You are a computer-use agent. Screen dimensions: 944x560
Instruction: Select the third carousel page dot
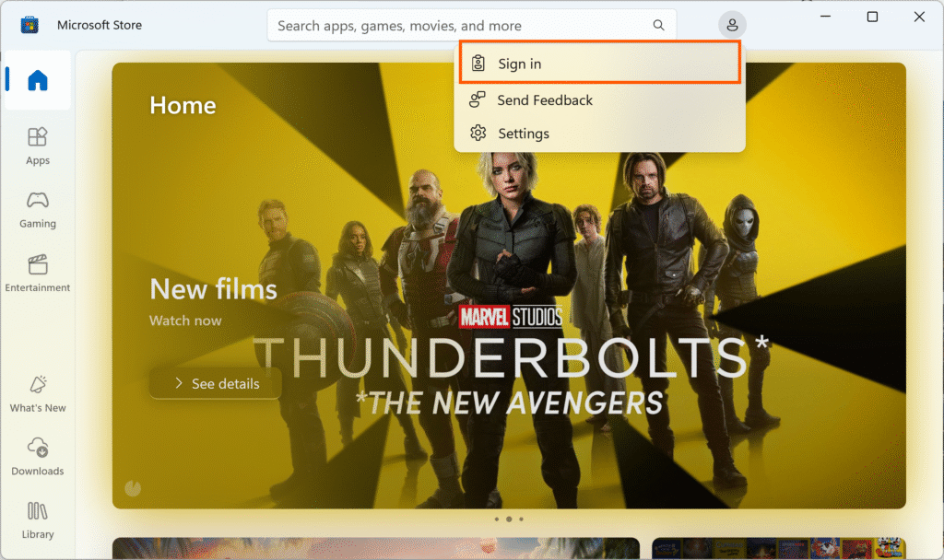[522, 519]
